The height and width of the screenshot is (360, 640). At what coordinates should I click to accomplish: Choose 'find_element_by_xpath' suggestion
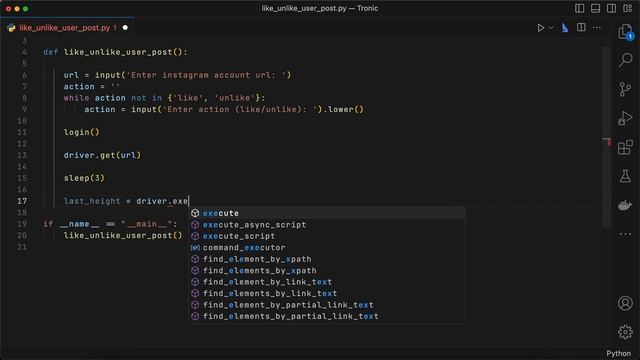point(327,259)
